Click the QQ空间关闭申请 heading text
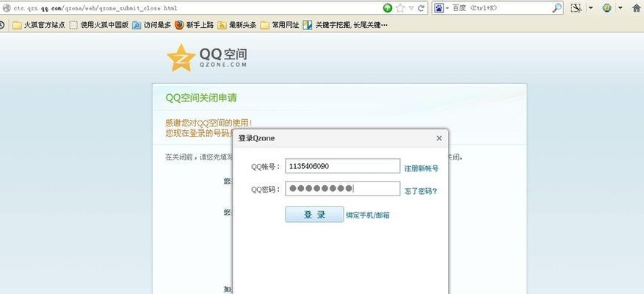The width and height of the screenshot is (644, 294). pos(201,98)
